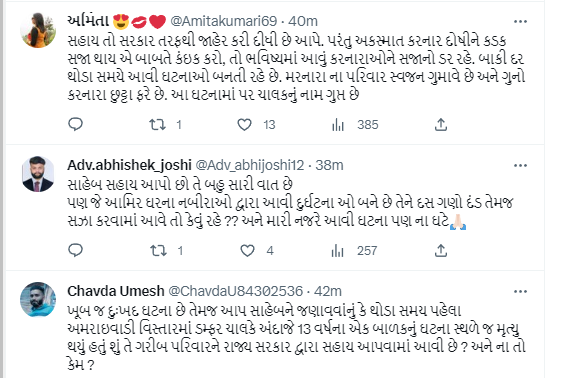Open the first commenter's profile picture
Viewport: 562px width, 378px height.
click(x=38, y=30)
